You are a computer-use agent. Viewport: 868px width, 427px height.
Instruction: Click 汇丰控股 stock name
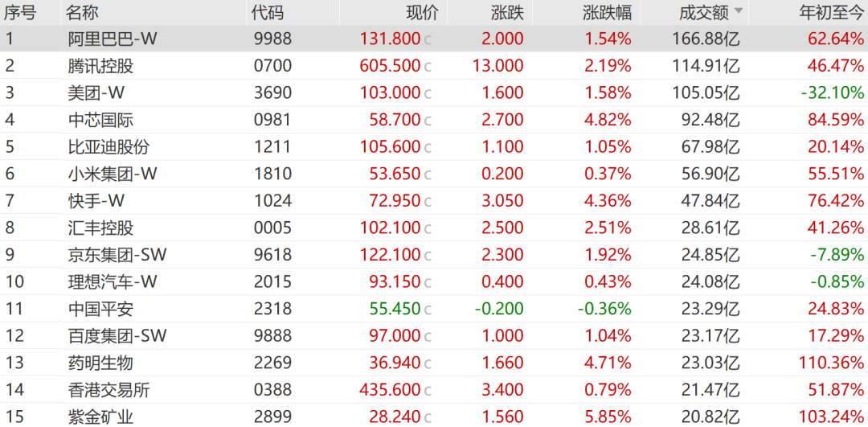[100, 228]
